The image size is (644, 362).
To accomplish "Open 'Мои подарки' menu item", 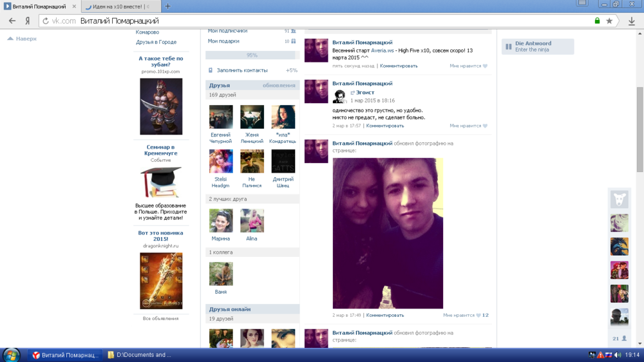I will point(223,41).
